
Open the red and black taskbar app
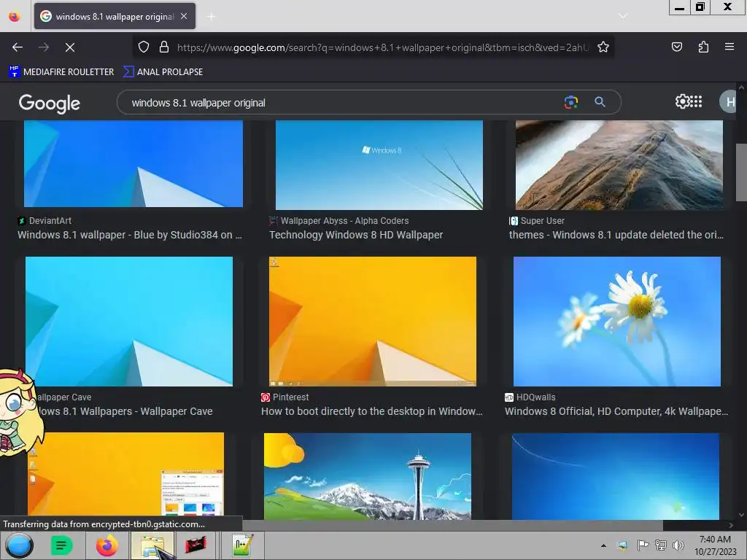click(x=196, y=545)
